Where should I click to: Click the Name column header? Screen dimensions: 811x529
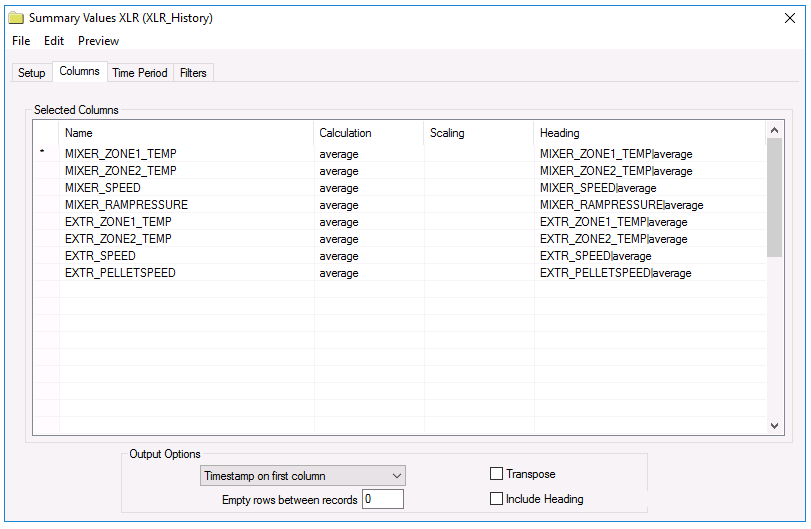click(x=186, y=133)
